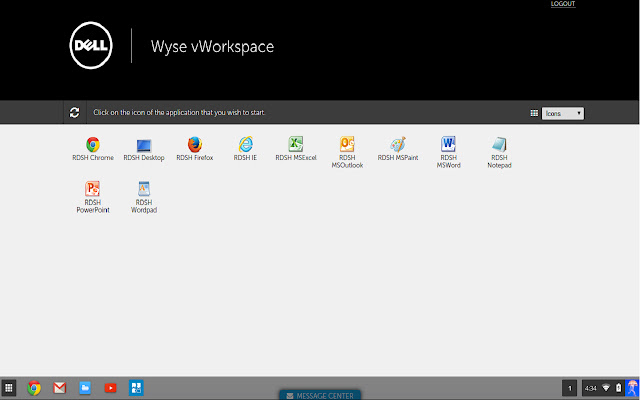Image resolution: width=640 pixels, height=400 pixels.
Task: Click the notification counter showing 1
Action: pos(569,388)
